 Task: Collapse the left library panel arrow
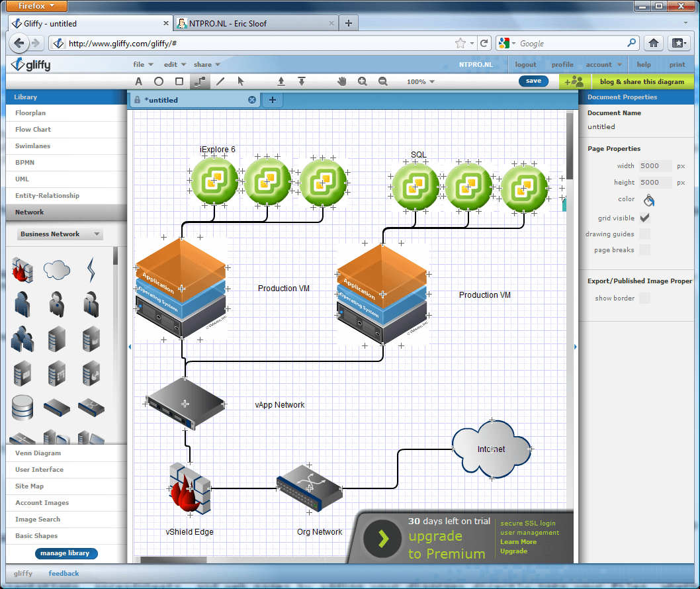click(x=130, y=347)
